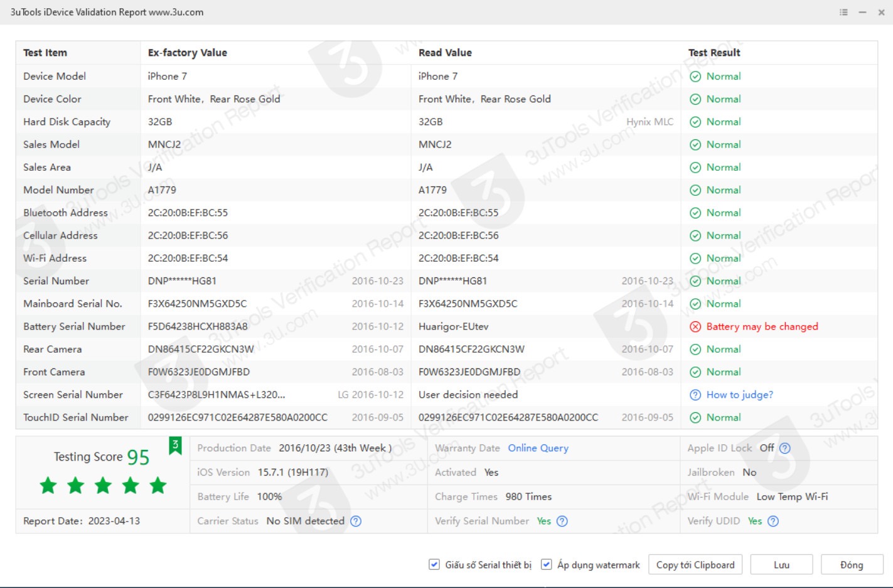893x588 pixels.
Task: Click help icon next to Apple ID Lock
Action: pos(784,448)
